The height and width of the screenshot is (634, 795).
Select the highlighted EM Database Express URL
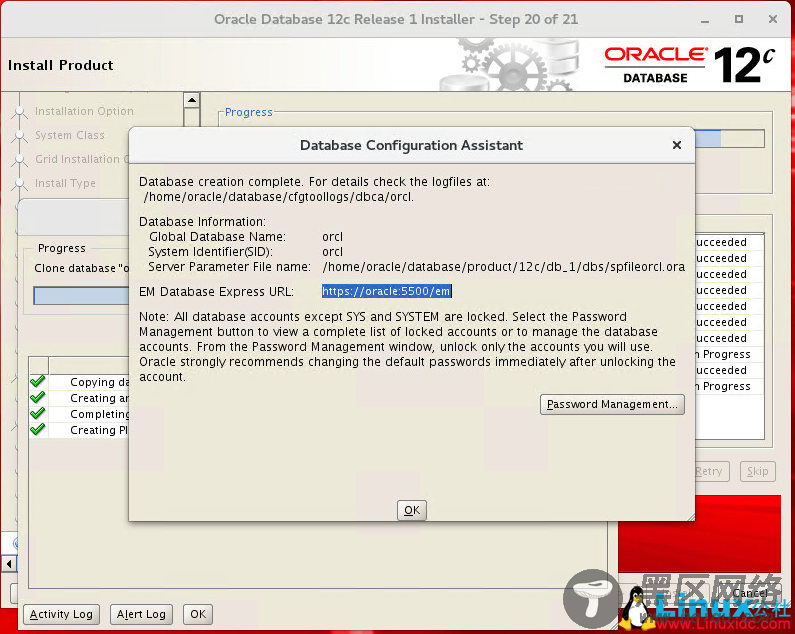pyautogui.click(x=386, y=291)
